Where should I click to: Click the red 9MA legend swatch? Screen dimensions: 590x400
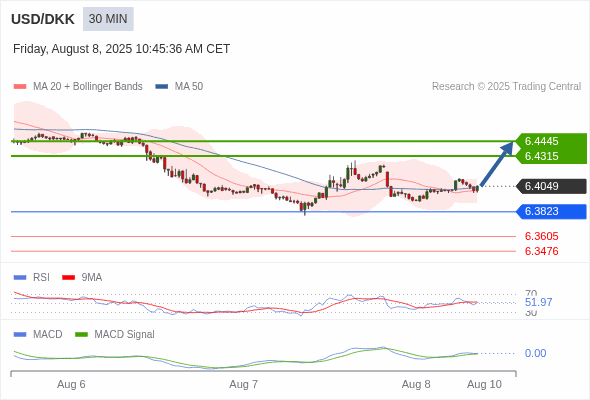68,277
